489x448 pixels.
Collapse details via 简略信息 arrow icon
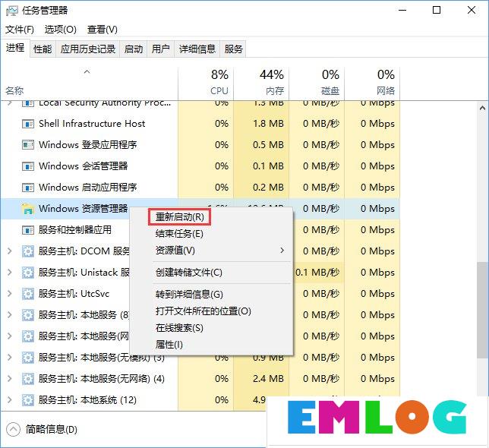[13, 430]
